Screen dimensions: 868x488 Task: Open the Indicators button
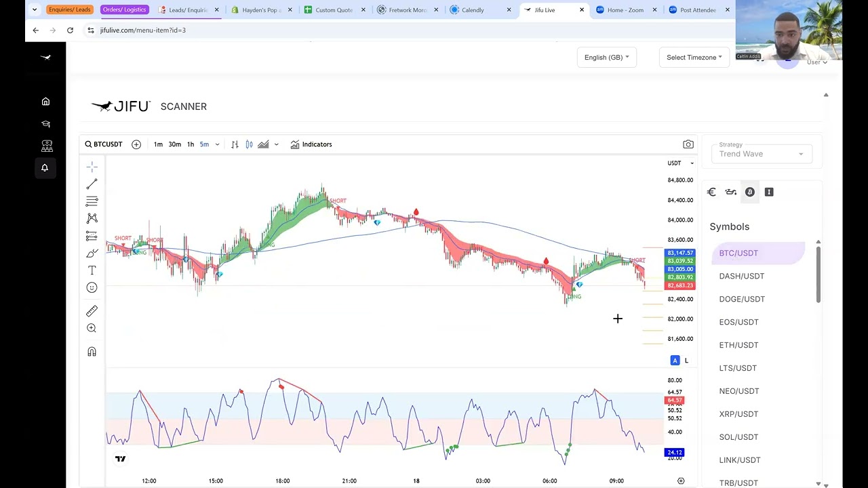[x=311, y=144]
